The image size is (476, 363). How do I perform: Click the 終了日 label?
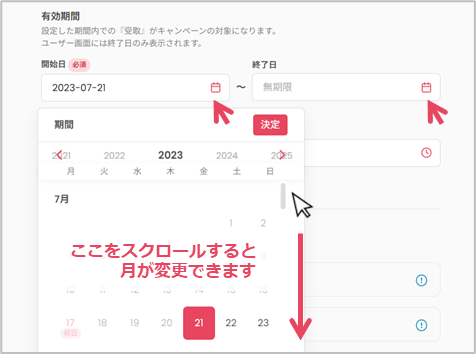coord(264,65)
